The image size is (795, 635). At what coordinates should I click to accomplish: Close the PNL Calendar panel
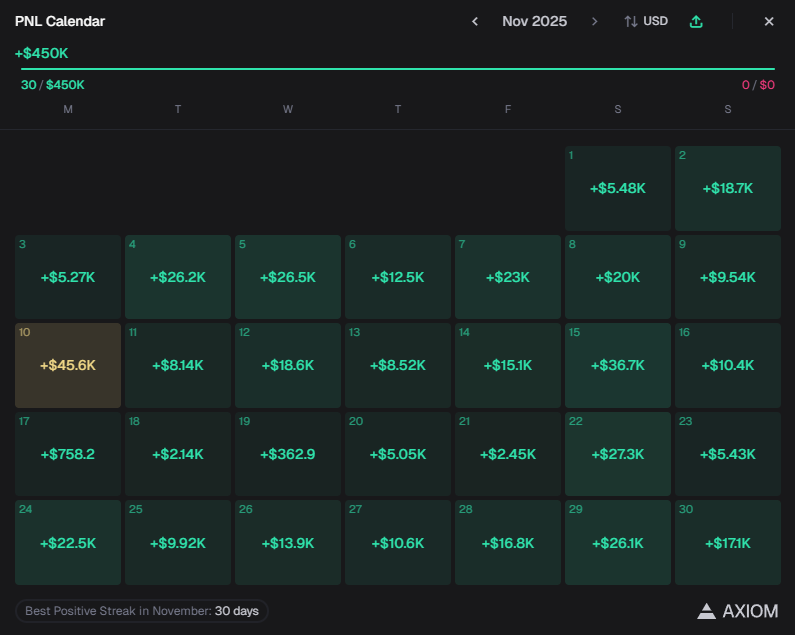pos(769,21)
